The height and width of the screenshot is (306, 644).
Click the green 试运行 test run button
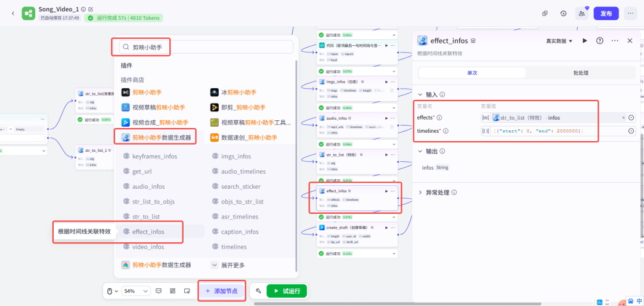[x=287, y=291]
